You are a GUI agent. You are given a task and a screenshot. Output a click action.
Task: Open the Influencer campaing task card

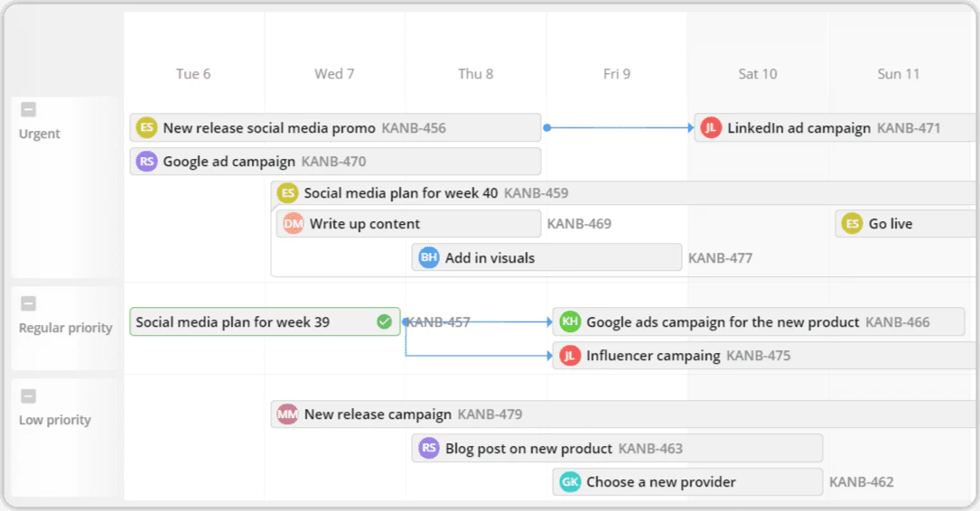653,356
